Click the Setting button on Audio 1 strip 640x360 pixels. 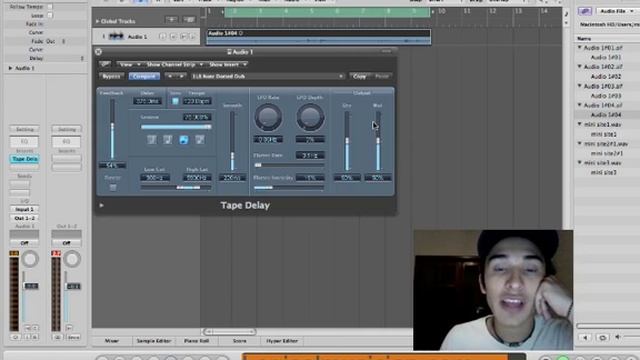[x=24, y=129]
